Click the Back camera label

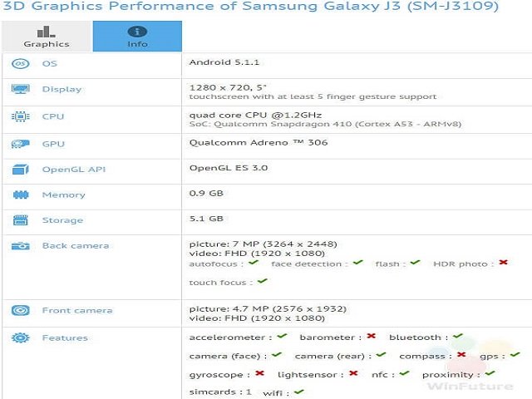click(x=76, y=246)
